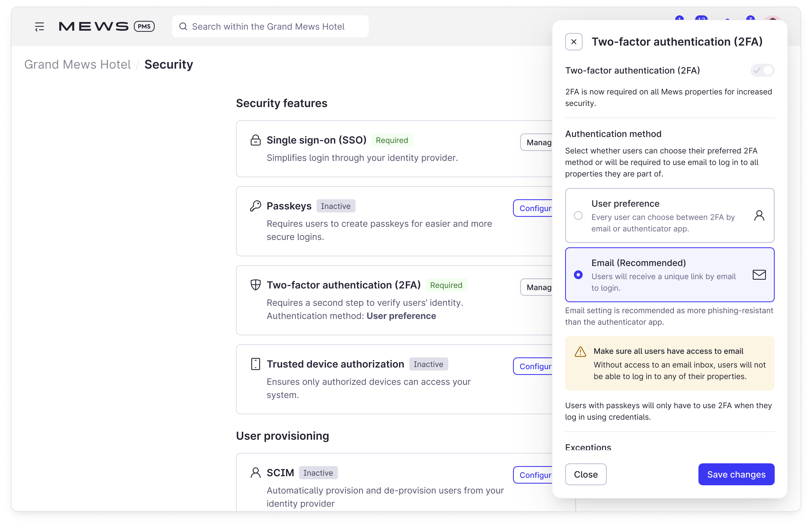Image resolution: width=812 pixels, height=527 pixels.
Task: Click the User provisioning heading
Action: click(x=283, y=436)
